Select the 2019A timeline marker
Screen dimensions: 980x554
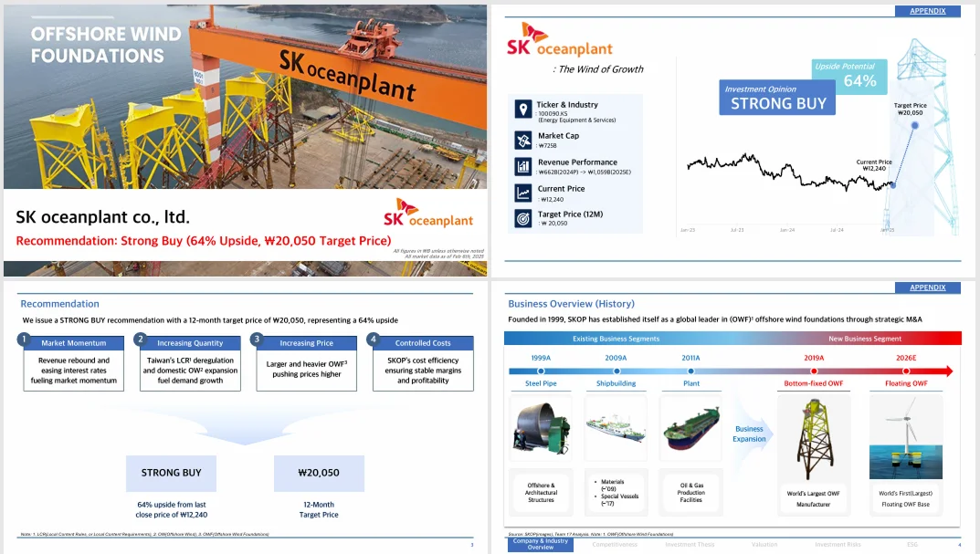tap(813, 371)
